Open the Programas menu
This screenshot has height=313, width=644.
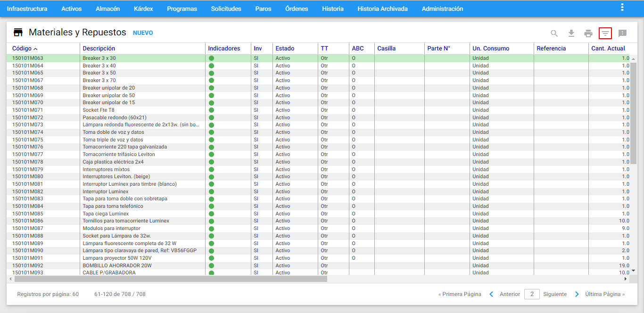[182, 8]
